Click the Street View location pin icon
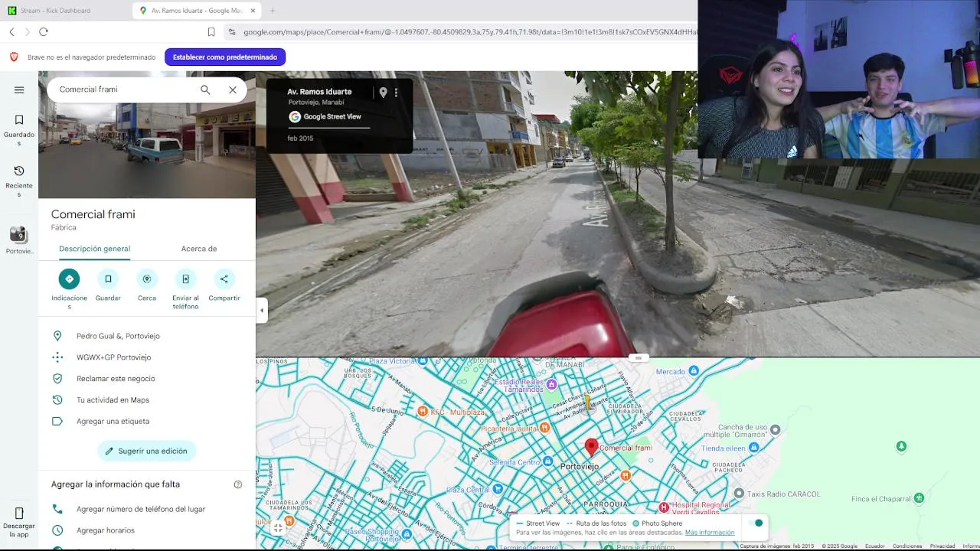Viewport: 980px width, 551px height. pyautogui.click(x=383, y=93)
